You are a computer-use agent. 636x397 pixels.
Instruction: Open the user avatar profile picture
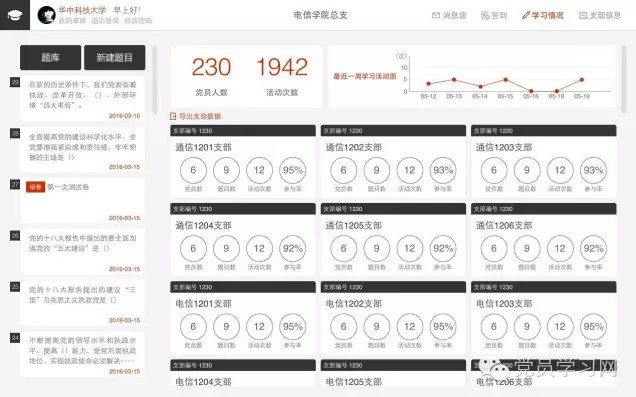coord(46,15)
